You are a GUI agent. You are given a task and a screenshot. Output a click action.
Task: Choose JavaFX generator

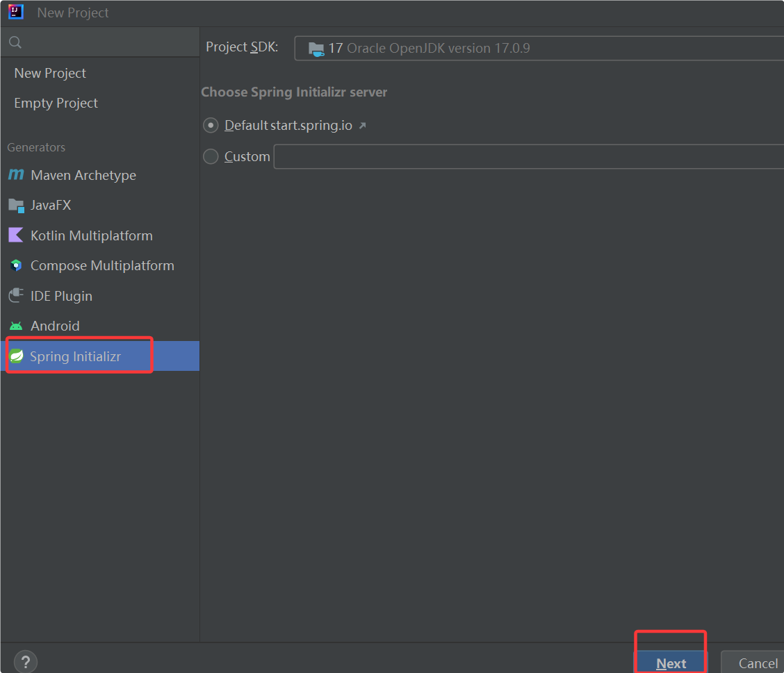pyautogui.click(x=100, y=205)
